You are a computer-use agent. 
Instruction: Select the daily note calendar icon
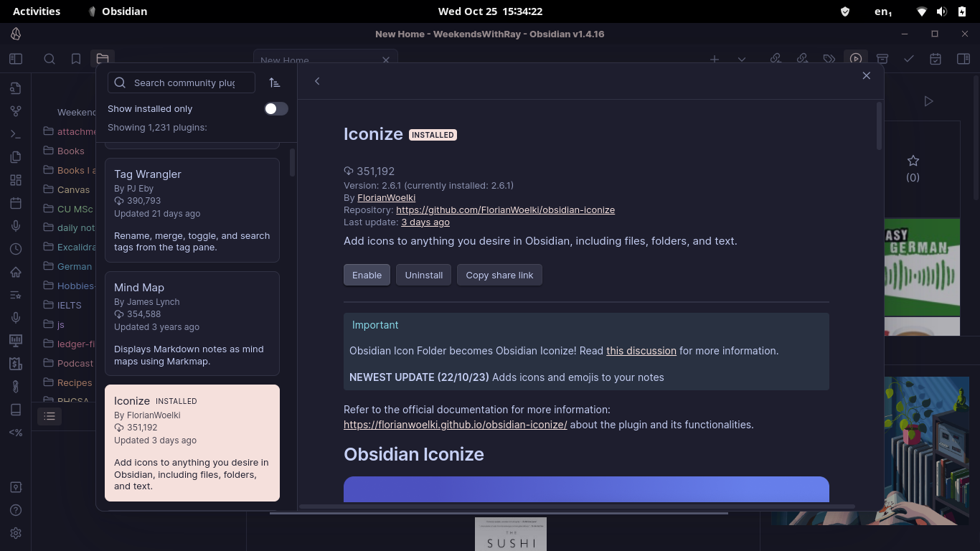point(16,202)
